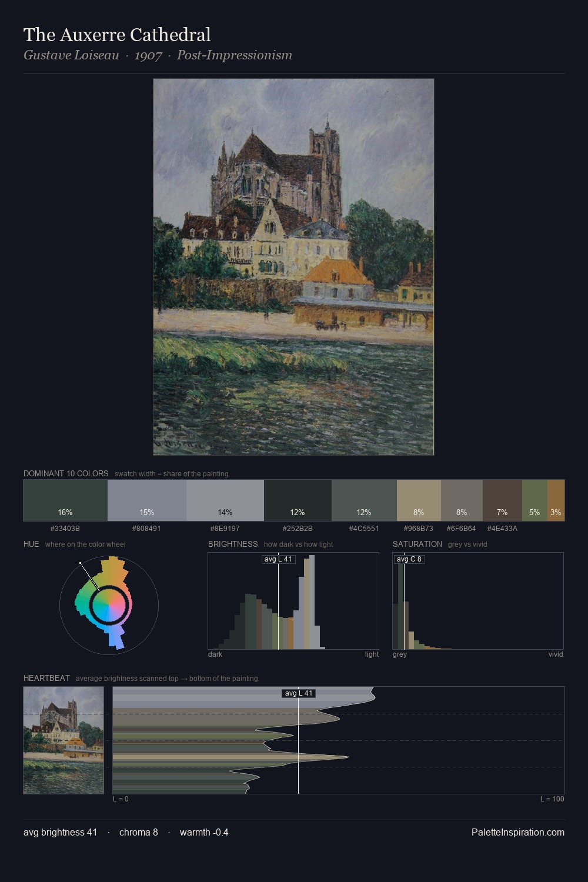Click 'where on the color wheel' caption
This screenshot has width=588, height=882.
[x=85, y=544]
